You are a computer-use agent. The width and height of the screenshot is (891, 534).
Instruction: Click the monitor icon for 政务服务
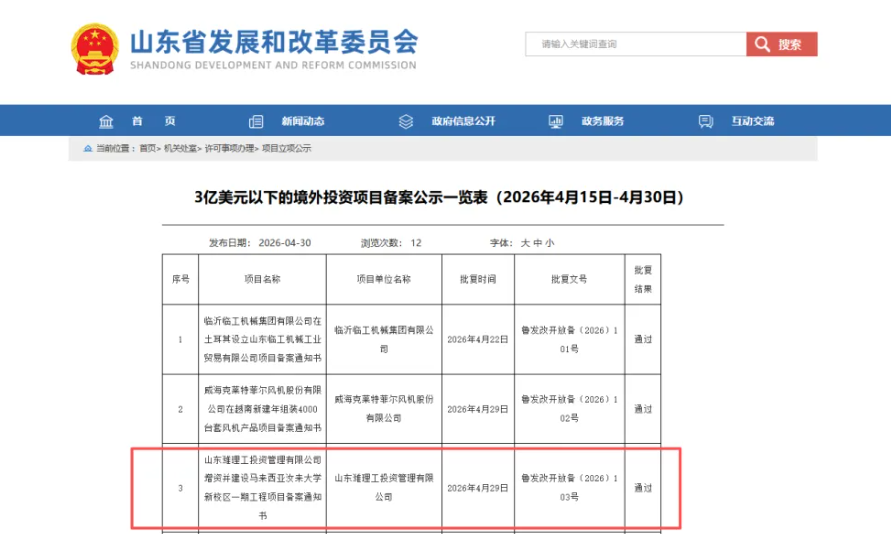[556, 121]
